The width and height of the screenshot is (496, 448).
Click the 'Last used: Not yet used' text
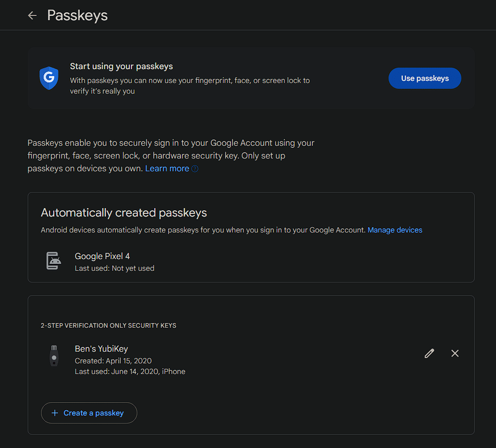tap(114, 268)
